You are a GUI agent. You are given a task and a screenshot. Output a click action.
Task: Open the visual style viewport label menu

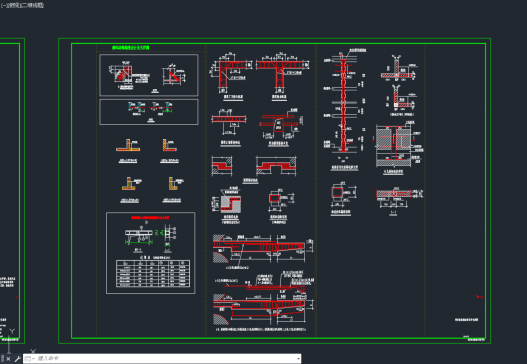[33, 5]
